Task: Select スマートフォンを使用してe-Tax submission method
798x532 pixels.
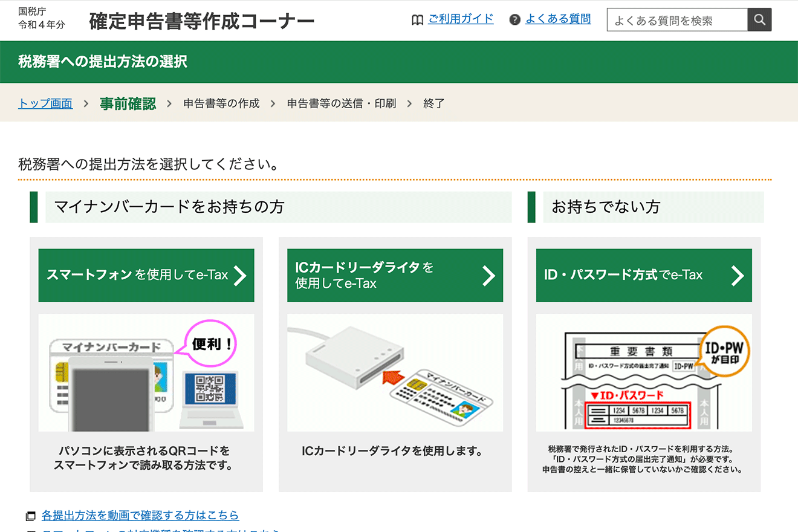Action: click(146, 275)
